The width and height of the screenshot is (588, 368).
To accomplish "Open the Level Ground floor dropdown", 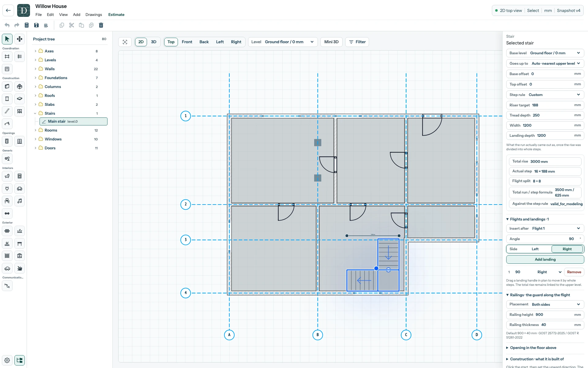I will (x=283, y=42).
